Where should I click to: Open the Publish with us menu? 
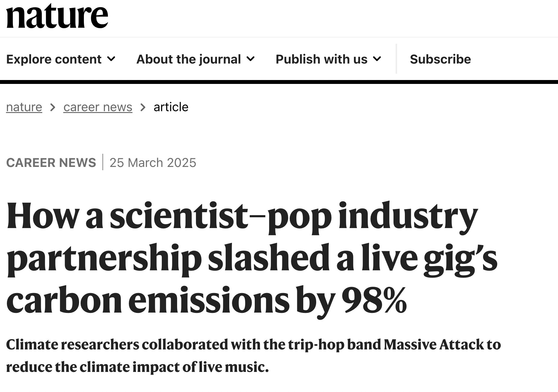tap(321, 59)
